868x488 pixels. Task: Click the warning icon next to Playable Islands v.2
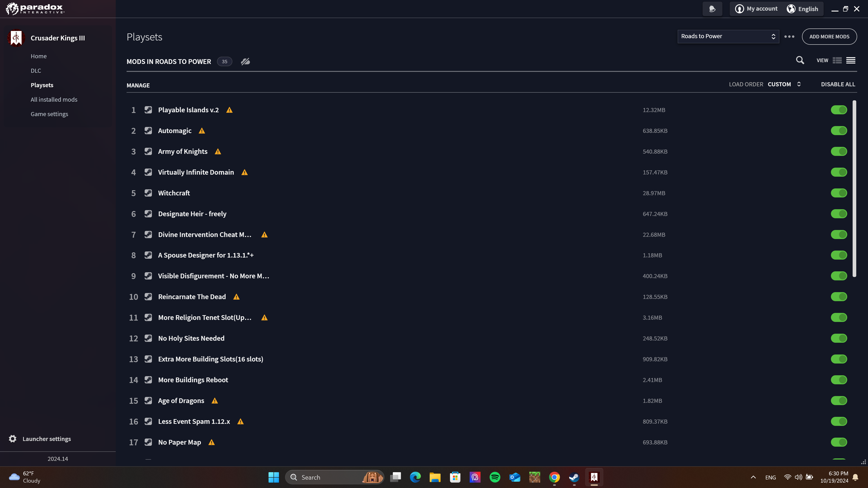pyautogui.click(x=229, y=110)
